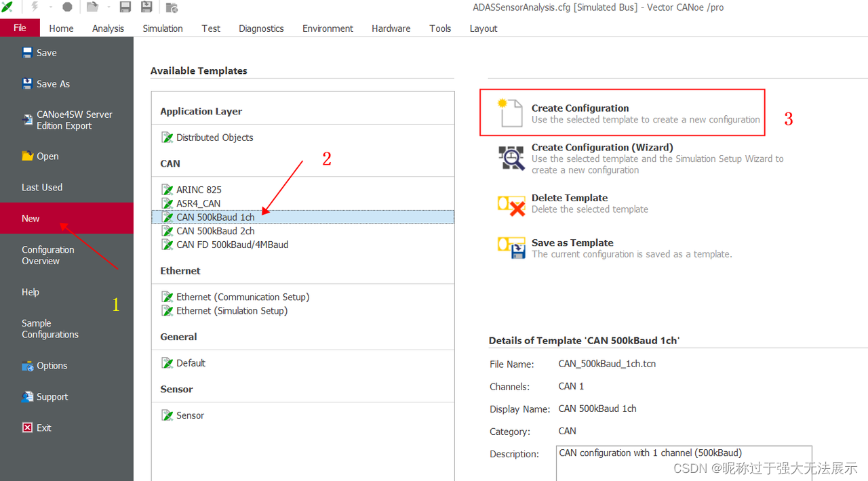Viewport: 868px width, 481px height.
Task: Click the Save As icon in sidebar
Action: [27, 83]
